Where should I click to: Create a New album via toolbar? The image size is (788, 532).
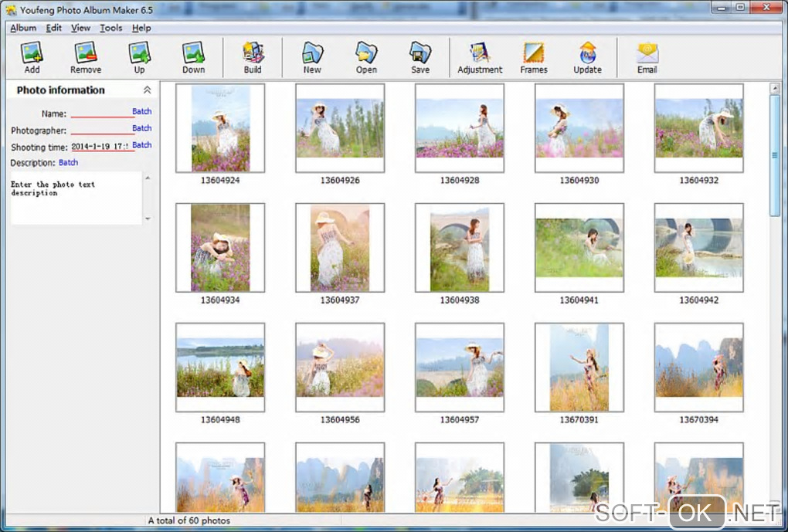point(312,57)
